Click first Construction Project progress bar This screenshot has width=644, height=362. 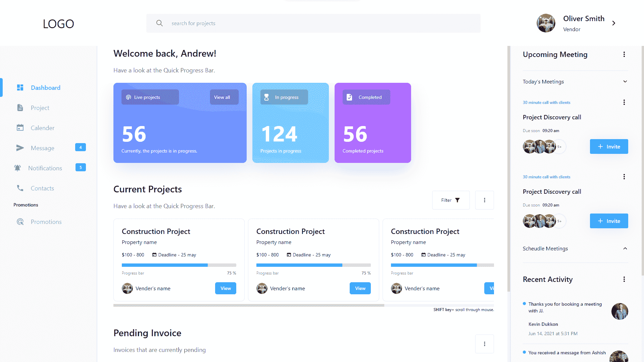(179, 265)
